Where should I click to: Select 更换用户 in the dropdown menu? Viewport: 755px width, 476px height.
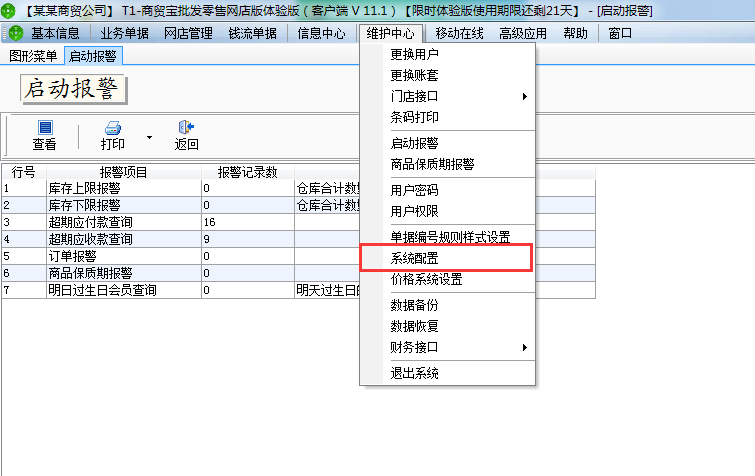coord(414,54)
